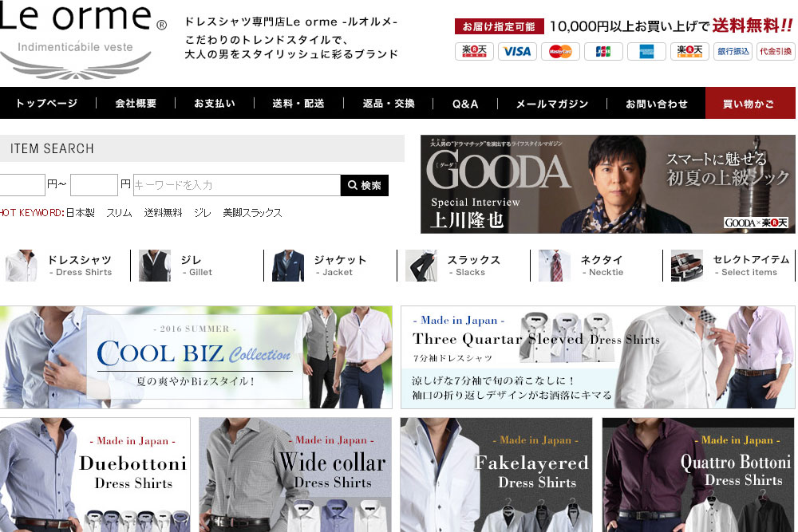Click the Gillet vest category thumbnail
This screenshot has height=532, width=798.
coord(154,266)
